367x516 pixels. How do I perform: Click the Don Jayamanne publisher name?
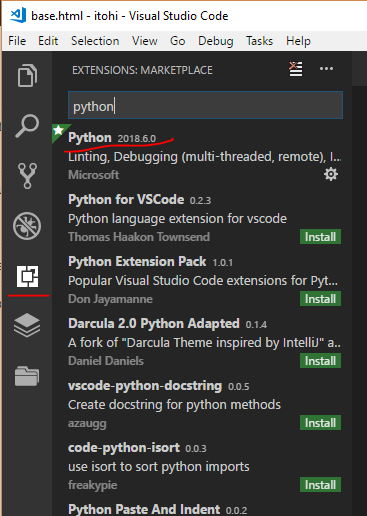110,299
